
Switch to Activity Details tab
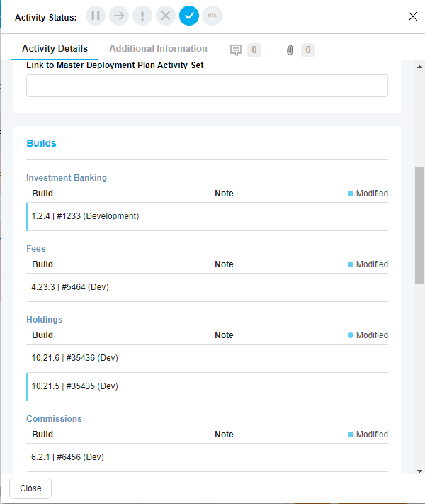tap(55, 49)
